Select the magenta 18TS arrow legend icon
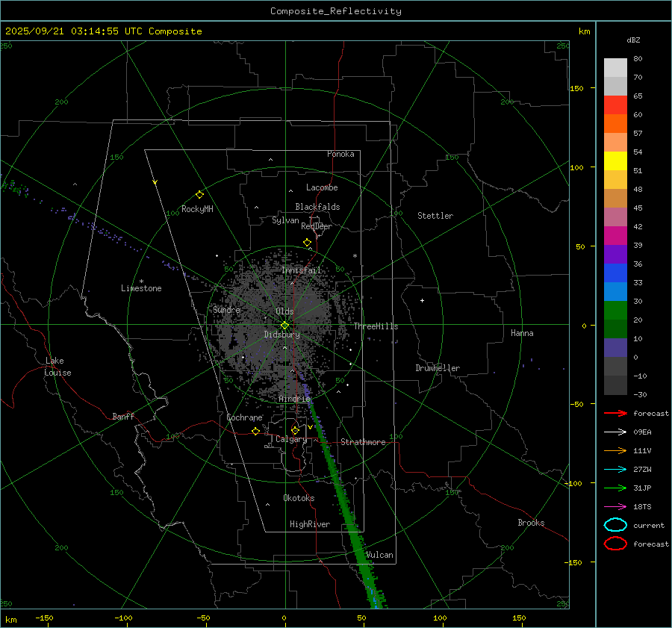This screenshot has height=628, width=672. [x=615, y=506]
